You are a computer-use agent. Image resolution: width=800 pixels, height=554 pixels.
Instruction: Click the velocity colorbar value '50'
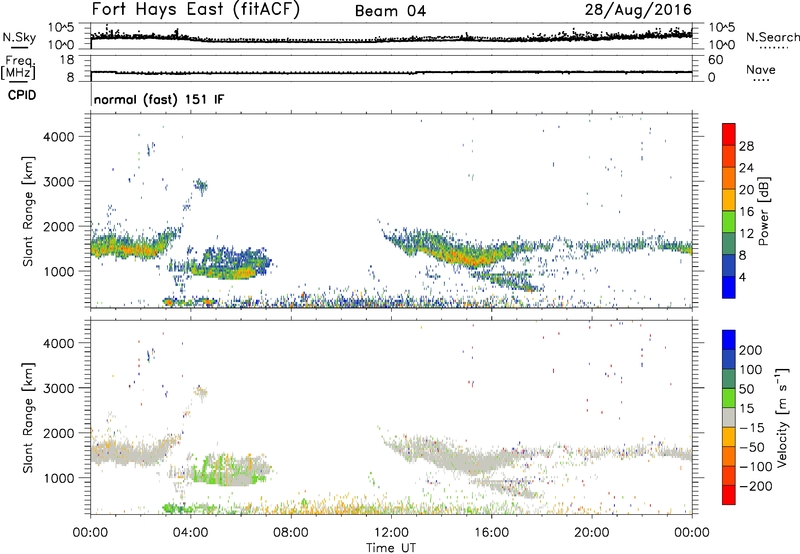pyautogui.click(x=746, y=389)
